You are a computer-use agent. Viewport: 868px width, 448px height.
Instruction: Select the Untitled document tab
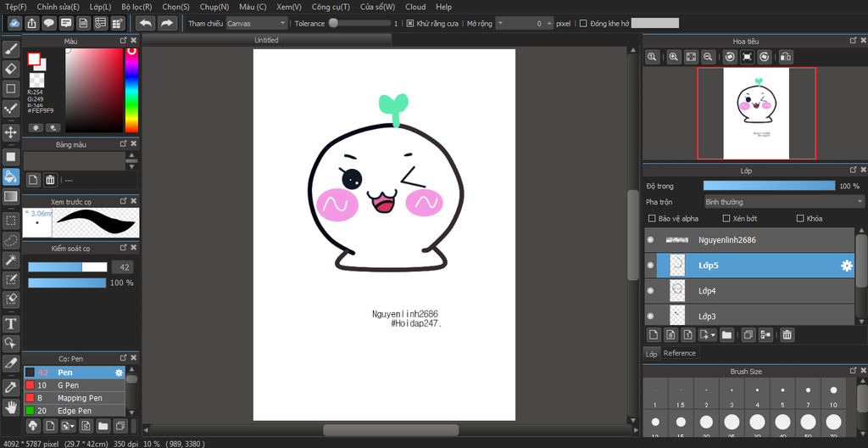[x=266, y=40]
